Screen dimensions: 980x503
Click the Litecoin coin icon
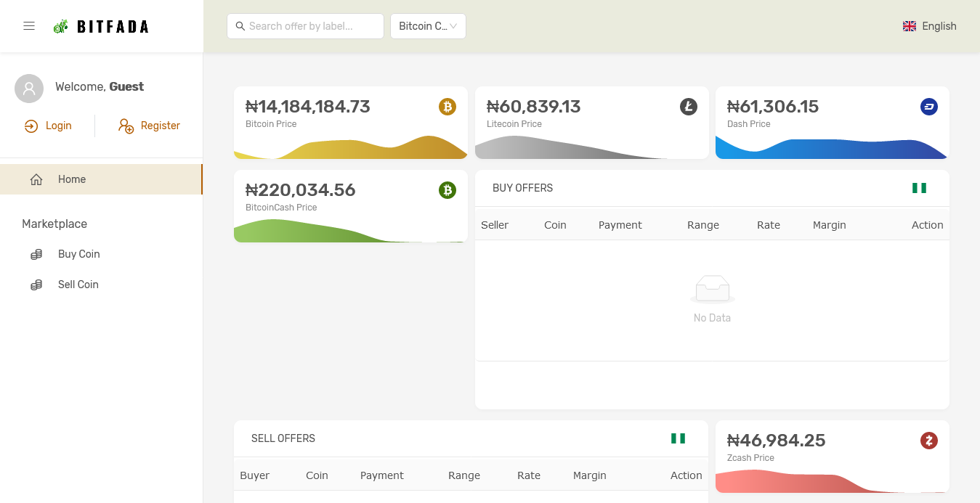[x=688, y=107]
